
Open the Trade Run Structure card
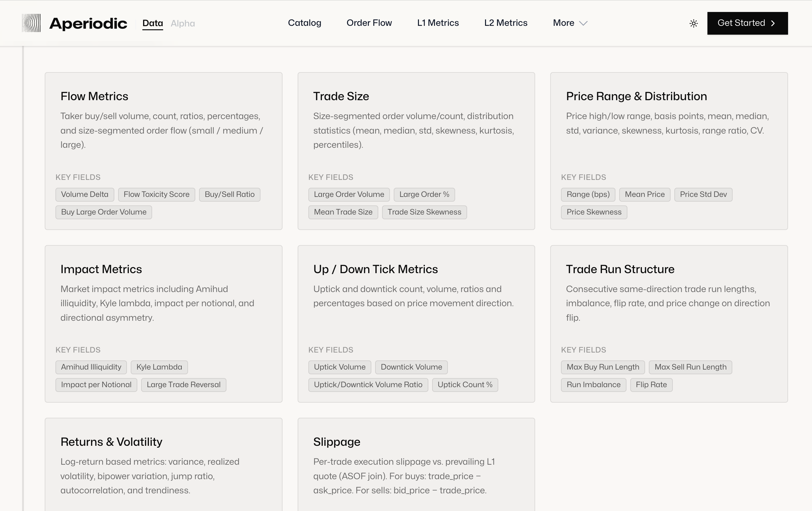[620, 269]
